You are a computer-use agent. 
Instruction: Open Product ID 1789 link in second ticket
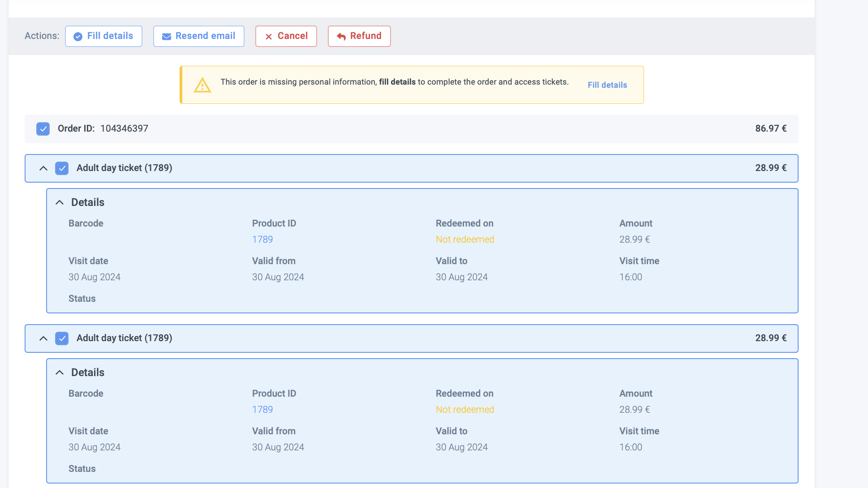(x=262, y=410)
